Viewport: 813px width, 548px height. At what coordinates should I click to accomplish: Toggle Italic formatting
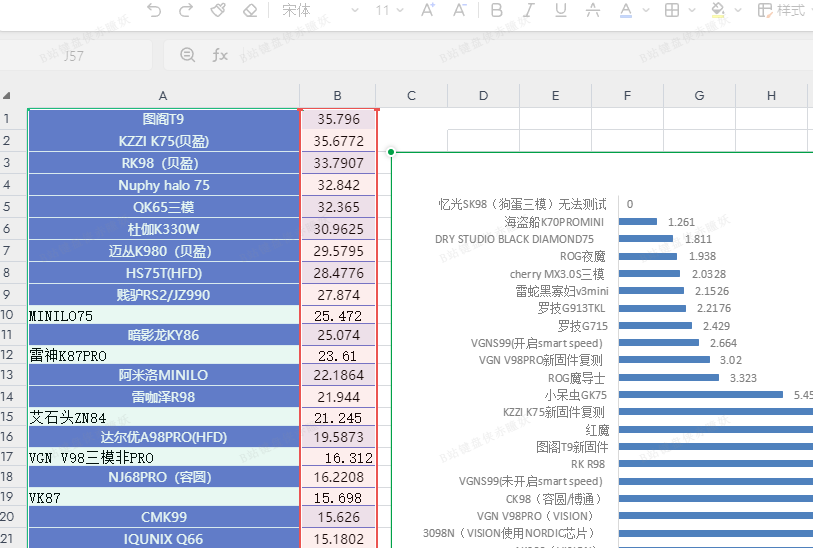[528, 10]
